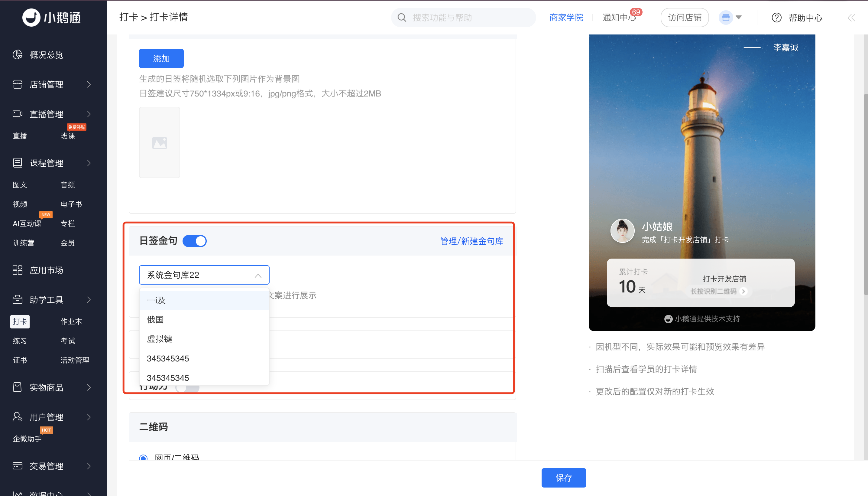
Task: Open 专栏 submenu item
Action: 68,224
